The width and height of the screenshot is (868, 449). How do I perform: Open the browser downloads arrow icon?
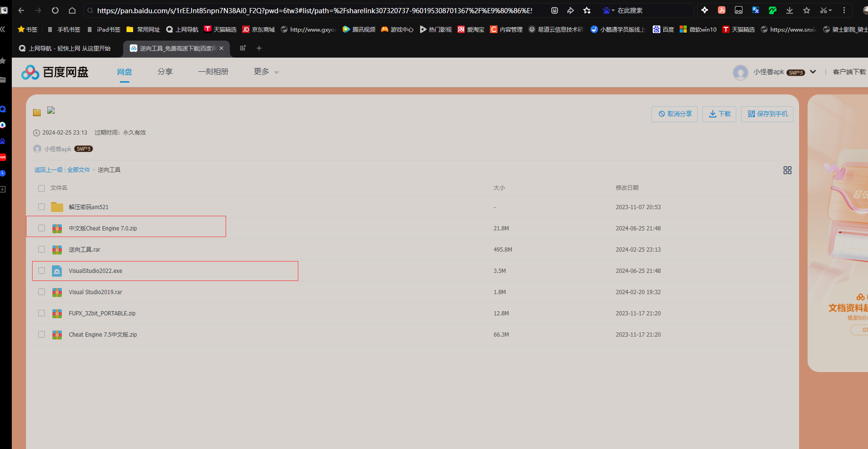point(790,10)
